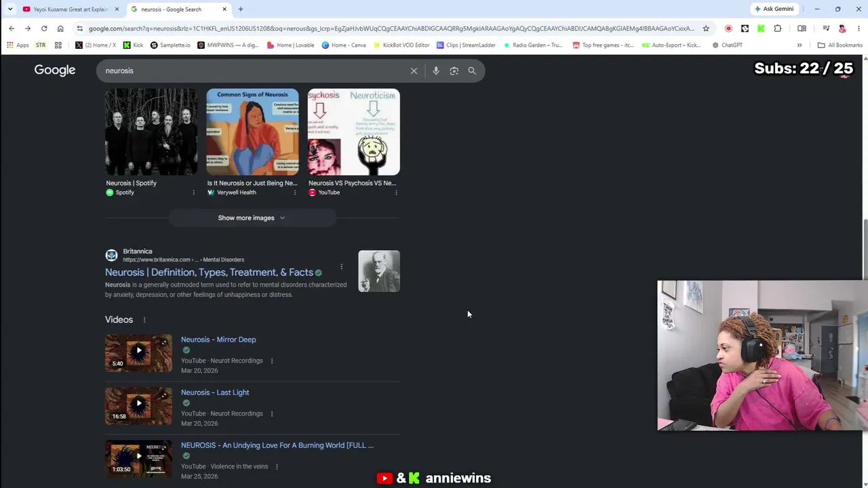Open the Chrome three-dot menu
868x488 pixels.
tap(858, 28)
